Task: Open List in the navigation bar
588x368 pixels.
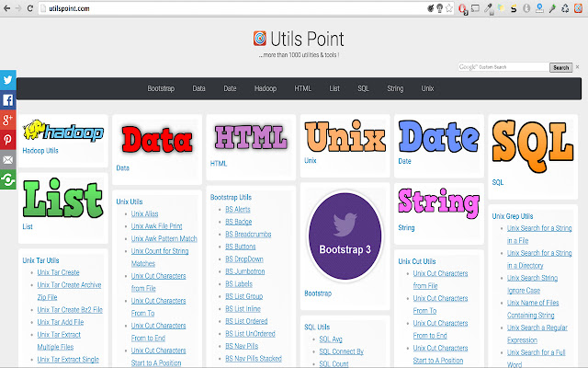Action: click(x=334, y=88)
